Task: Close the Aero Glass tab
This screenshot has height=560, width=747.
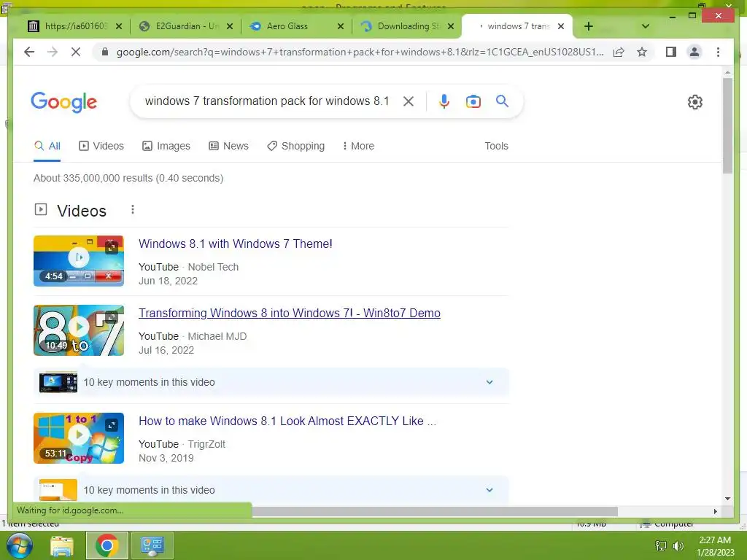Action: click(x=340, y=26)
